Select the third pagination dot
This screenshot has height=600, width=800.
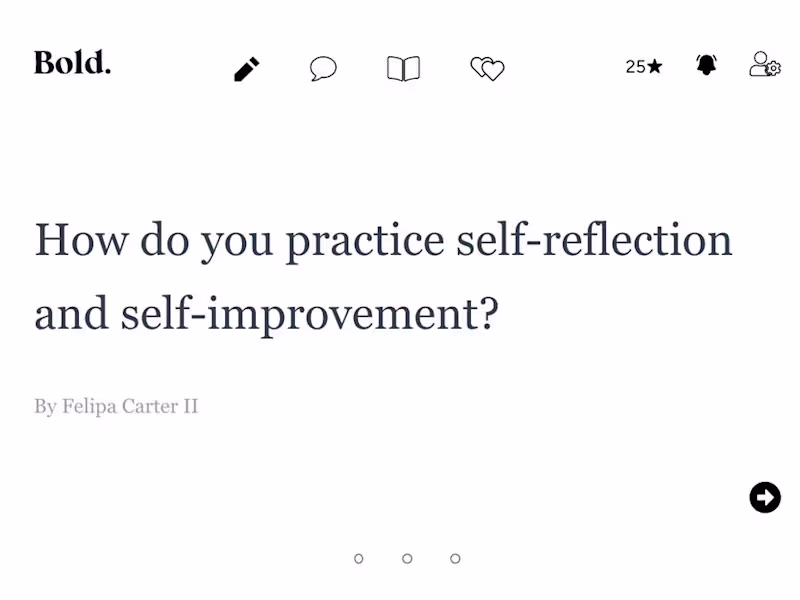coord(455,559)
